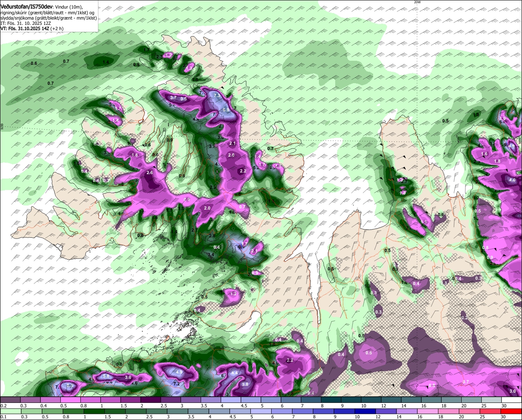Viewport: 522px width, 420px height.
Task: Click the 'VT: Fös. 31.10.2025 14Z (+2 h)' line
Action: (x=32, y=29)
